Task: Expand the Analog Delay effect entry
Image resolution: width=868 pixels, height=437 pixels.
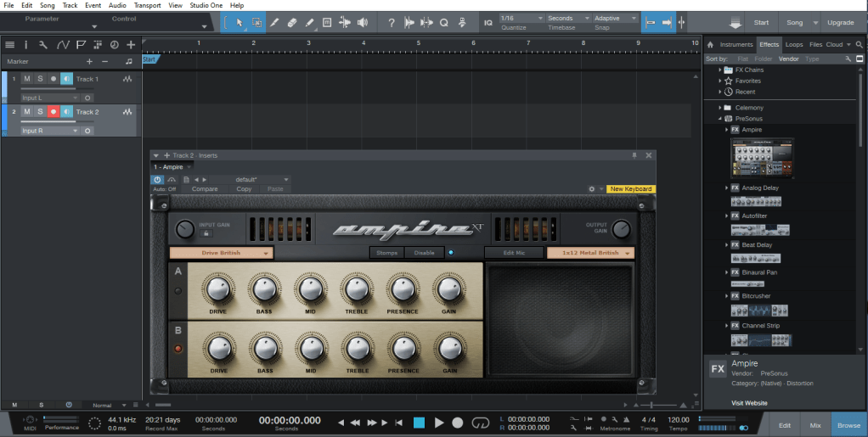Action: [x=727, y=188]
